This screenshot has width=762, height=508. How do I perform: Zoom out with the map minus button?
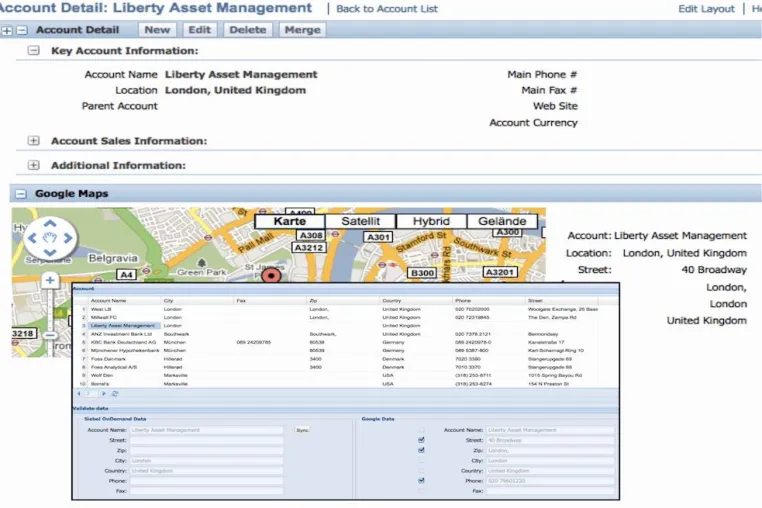pos(50,335)
